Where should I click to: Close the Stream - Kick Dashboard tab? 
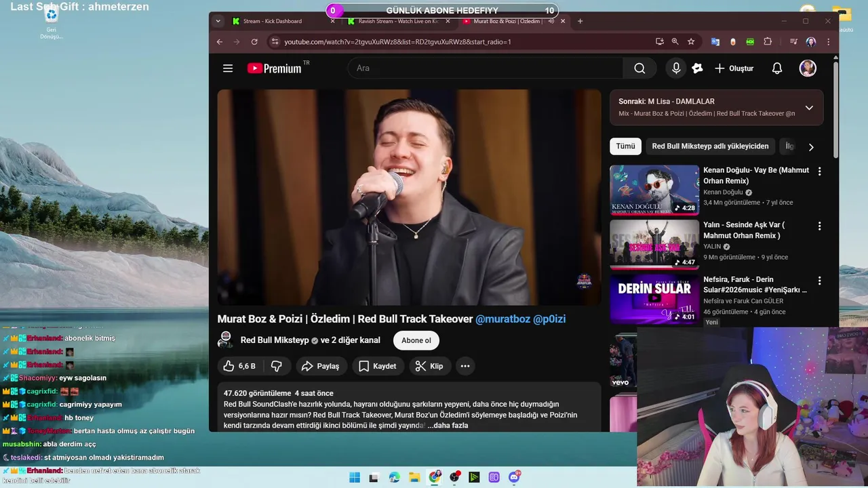tap(333, 21)
